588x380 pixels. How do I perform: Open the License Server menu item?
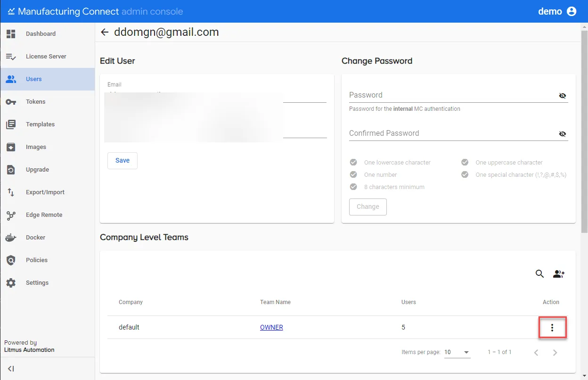point(48,57)
